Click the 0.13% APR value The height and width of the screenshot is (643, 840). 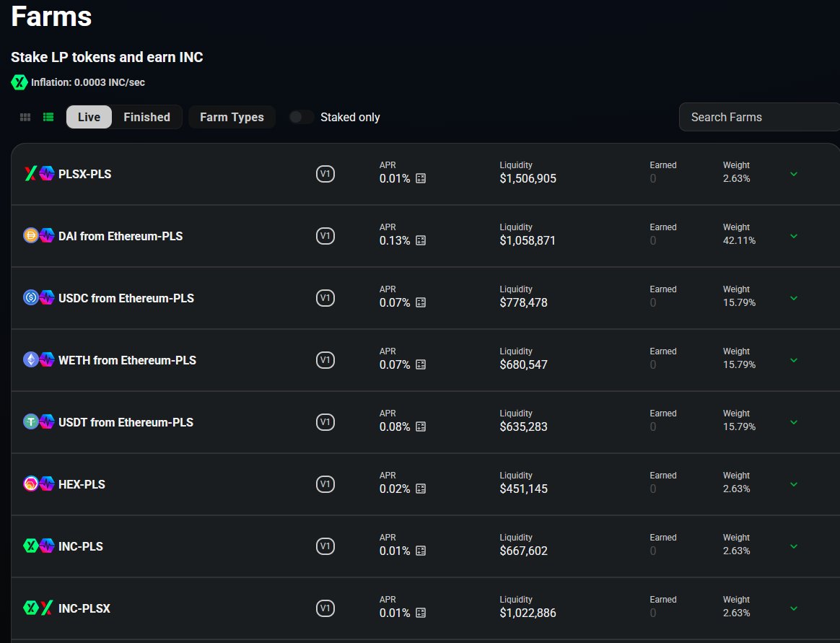tap(395, 240)
